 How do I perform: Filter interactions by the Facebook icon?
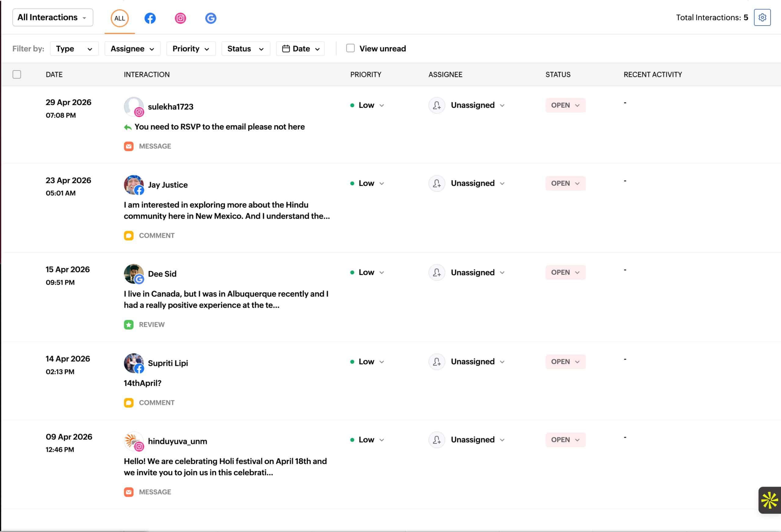coord(150,18)
